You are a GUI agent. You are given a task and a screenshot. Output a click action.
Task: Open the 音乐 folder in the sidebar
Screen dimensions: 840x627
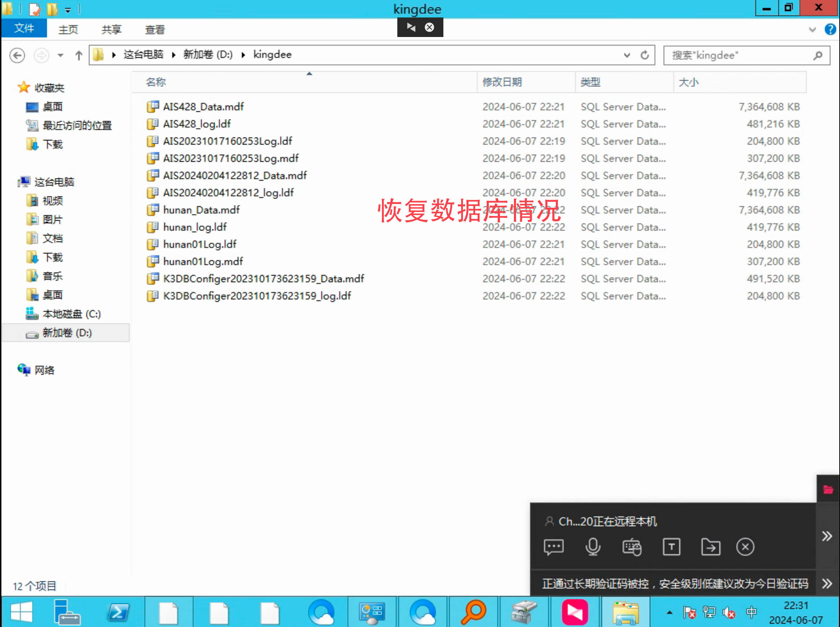click(x=52, y=276)
